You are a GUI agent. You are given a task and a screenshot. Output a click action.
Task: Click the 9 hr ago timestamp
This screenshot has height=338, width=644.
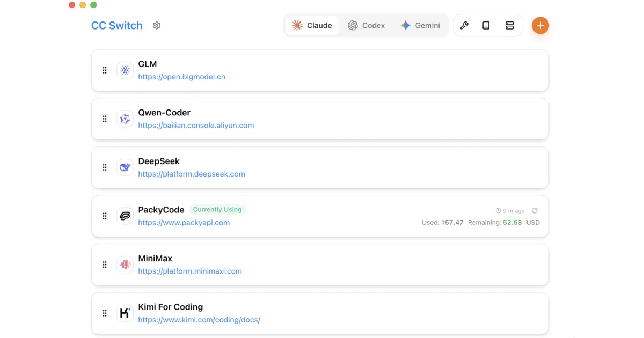[514, 211]
